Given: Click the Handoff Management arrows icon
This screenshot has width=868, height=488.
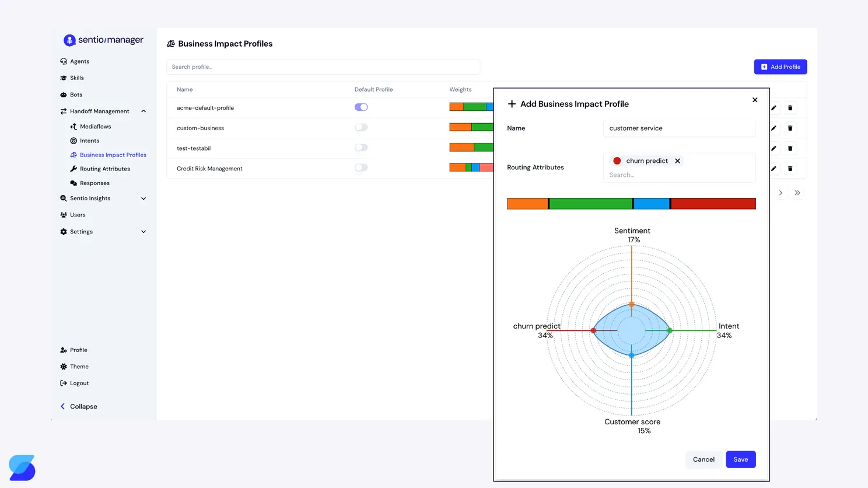Looking at the screenshot, I should pos(64,111).
